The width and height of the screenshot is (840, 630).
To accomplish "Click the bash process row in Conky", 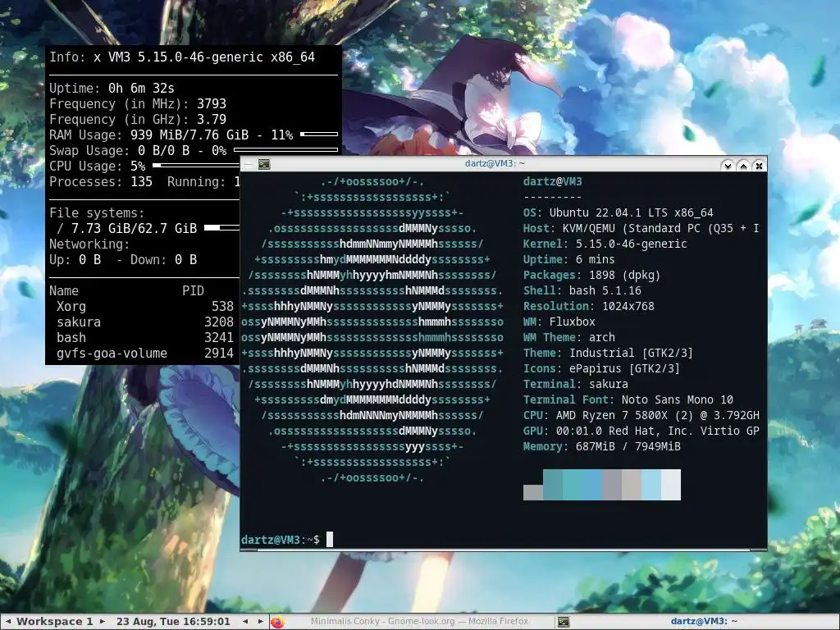I will click(x=144, y=337).
